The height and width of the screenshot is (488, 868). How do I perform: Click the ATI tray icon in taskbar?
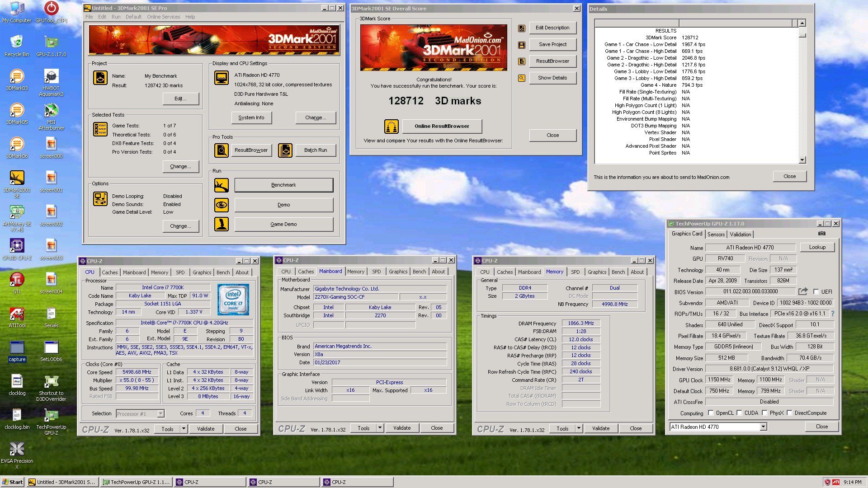(x=835, y=482)
